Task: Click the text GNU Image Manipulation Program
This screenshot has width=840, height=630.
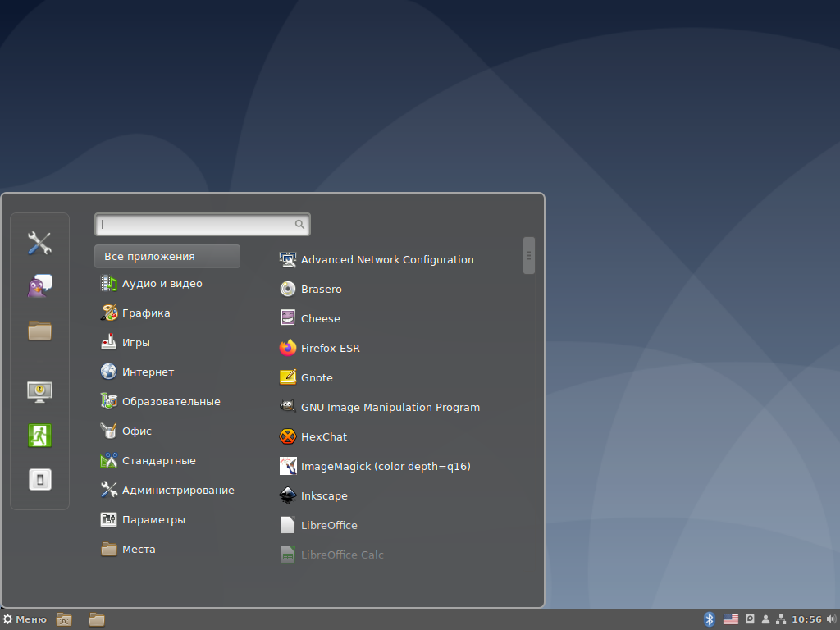Action: coord(390,407)
